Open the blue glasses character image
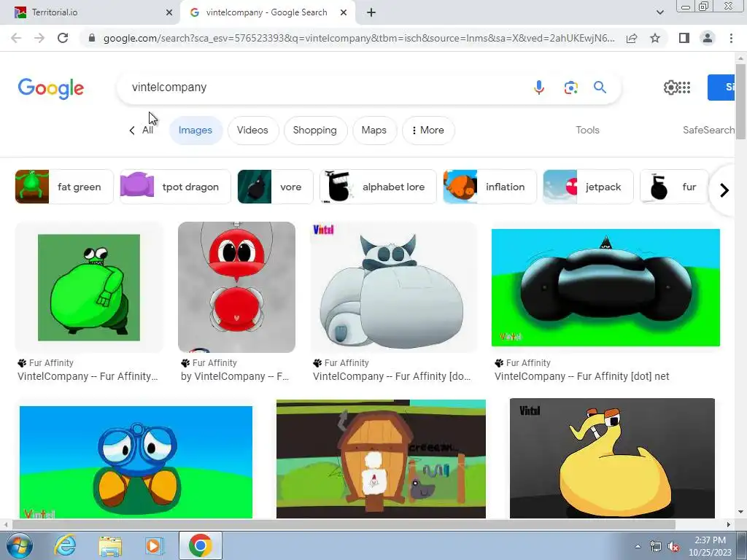This screenshot has height=560, width=747. (136, 462)
